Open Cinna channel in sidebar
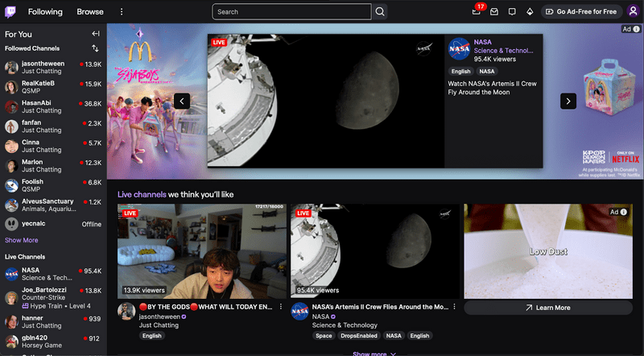 tap(53, 146)
